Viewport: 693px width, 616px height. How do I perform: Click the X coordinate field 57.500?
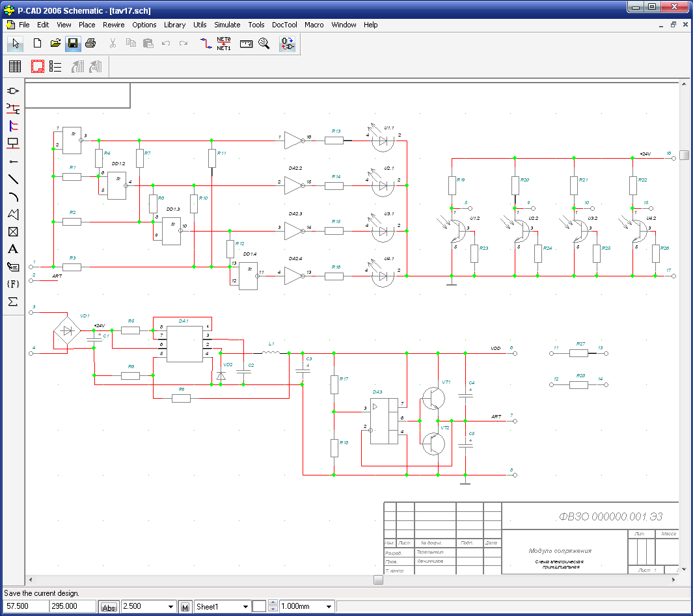(x=25, y=606)
